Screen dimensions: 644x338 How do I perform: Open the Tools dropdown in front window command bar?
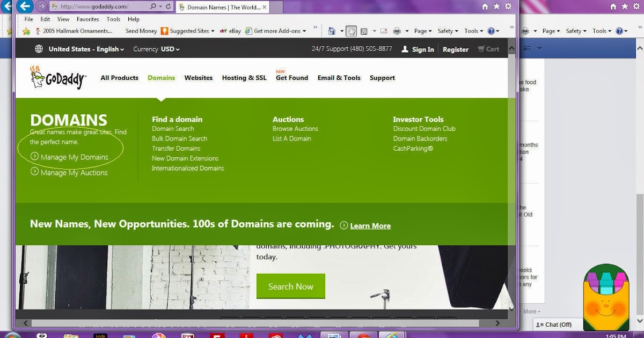pos(474,31)
